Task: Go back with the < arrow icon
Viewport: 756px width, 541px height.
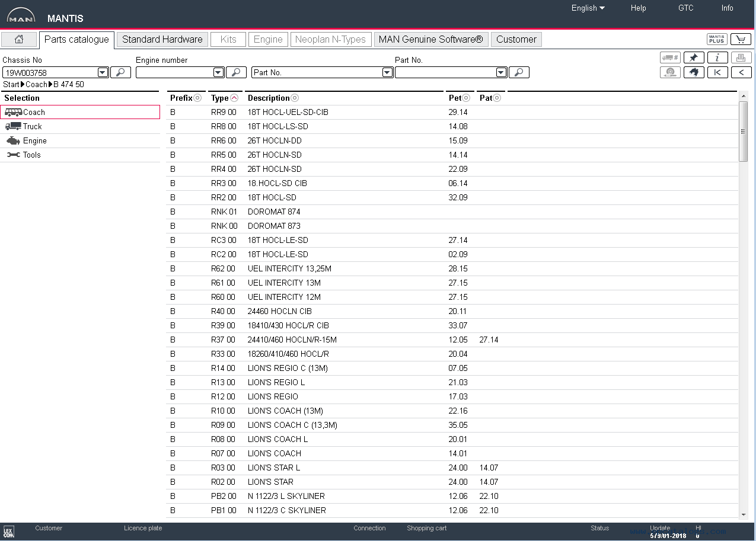Action: (741, 72)
